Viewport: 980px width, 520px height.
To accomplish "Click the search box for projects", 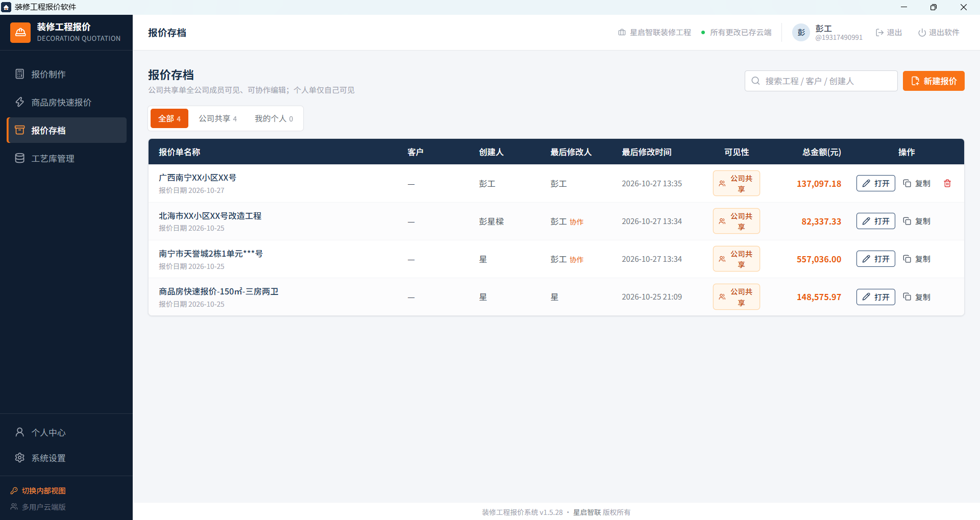I will tap(821, 81).
